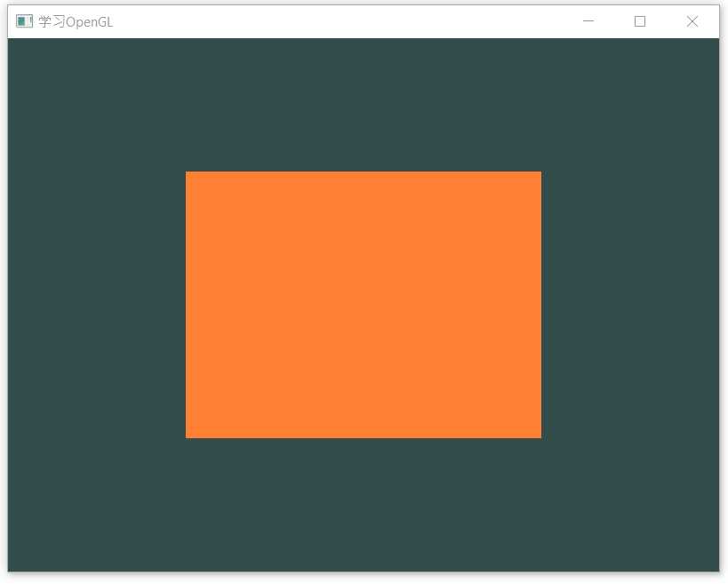The image size is (728, 584).
Task: Maximize the 学习OpenGL window
Action: tap(640, 21)
